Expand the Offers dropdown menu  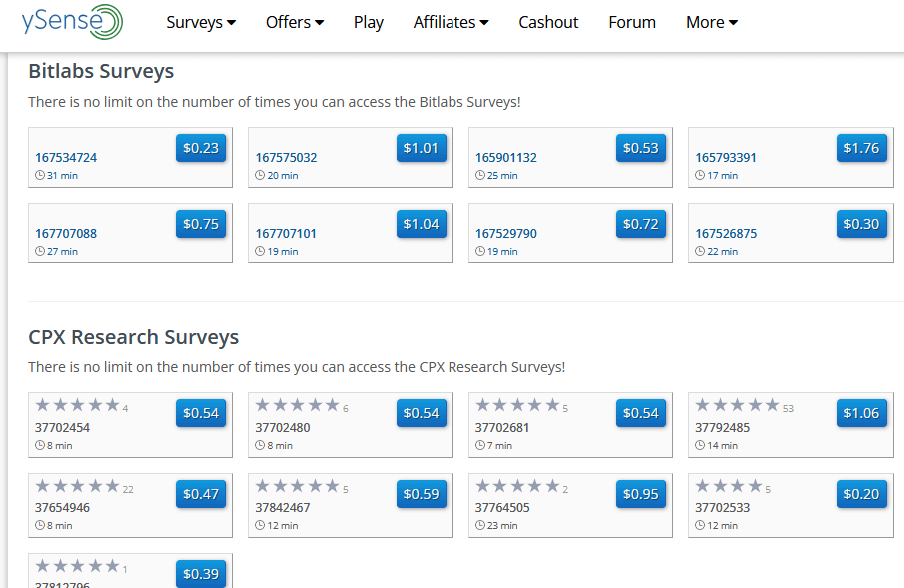[x=295, y=22]
